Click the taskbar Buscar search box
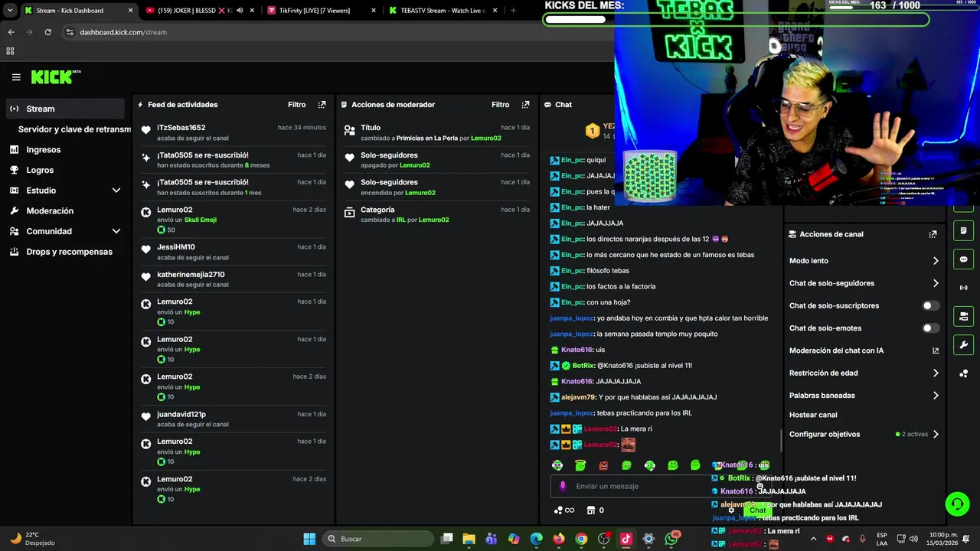The image size is (980, 551). [x=377, y=539]
